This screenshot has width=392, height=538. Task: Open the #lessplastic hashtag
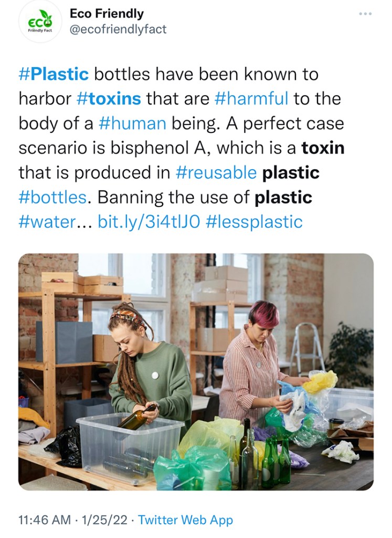tap(255, 222)
